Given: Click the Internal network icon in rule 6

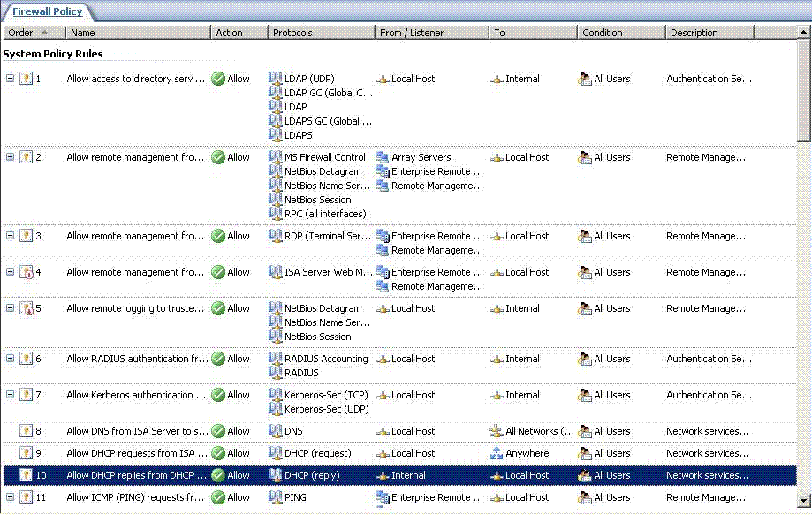Looking at the screenshot, I should pos(497,360).
